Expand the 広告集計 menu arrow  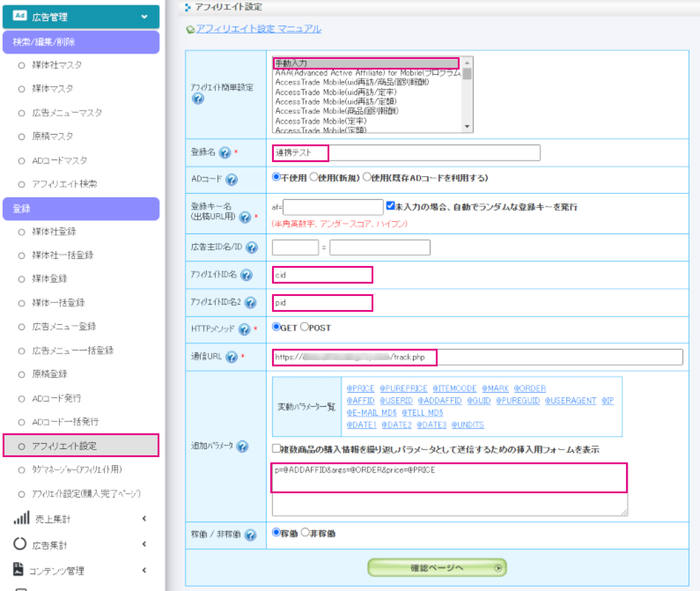coord(144,544)
